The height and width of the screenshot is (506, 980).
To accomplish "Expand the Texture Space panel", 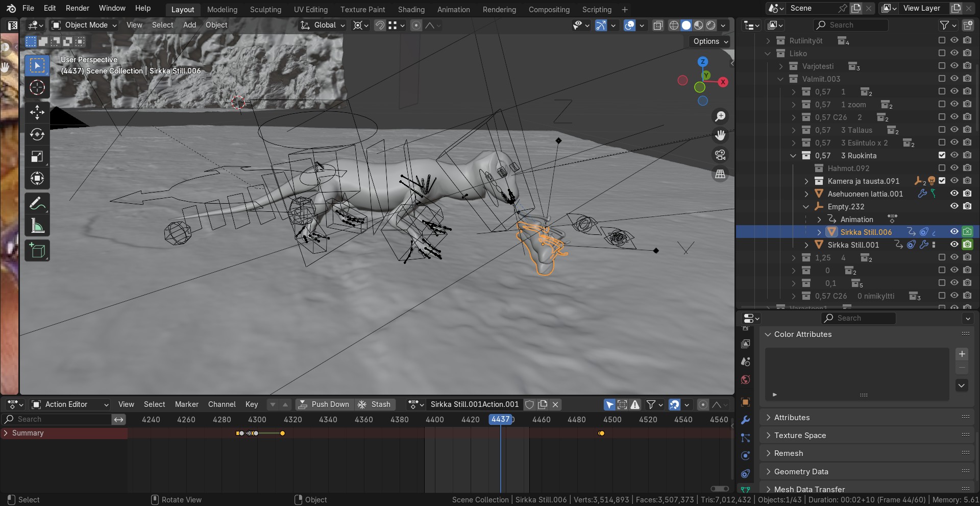I will coord(800,436).
